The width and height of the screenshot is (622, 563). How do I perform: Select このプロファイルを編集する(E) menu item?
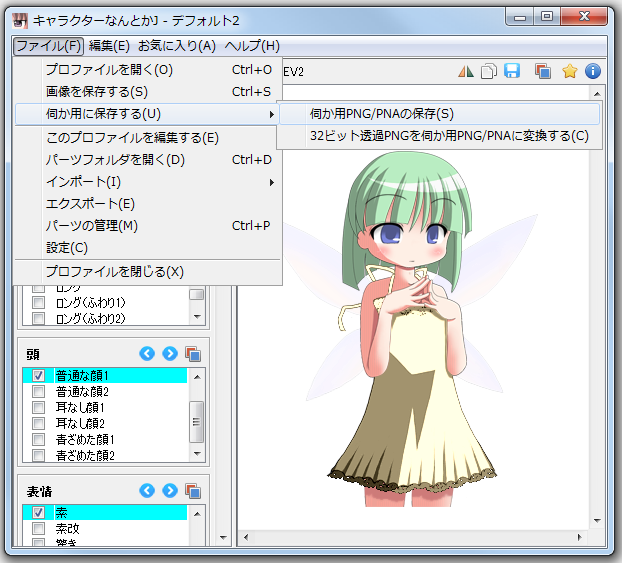click(x=147, y=138)
